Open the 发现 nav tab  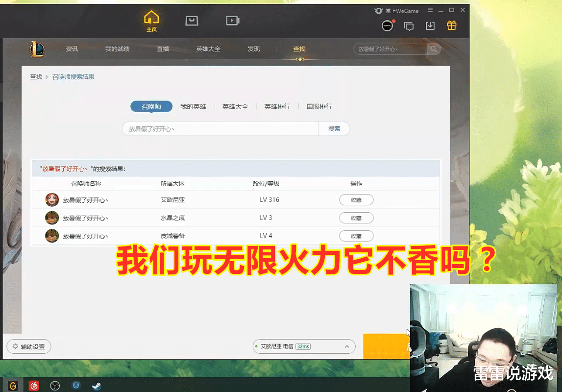[x=253, y=49]
